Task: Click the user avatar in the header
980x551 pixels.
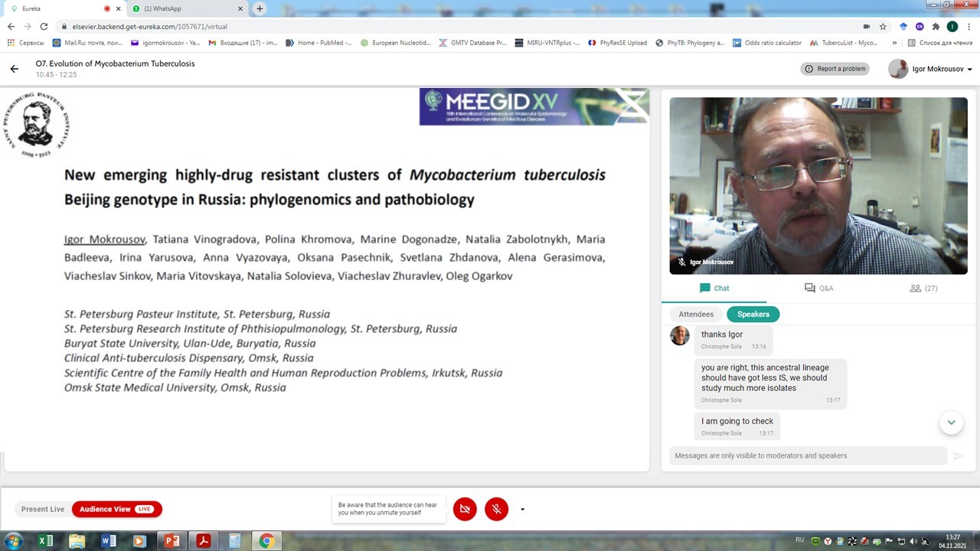Action: tap(898, 69)
